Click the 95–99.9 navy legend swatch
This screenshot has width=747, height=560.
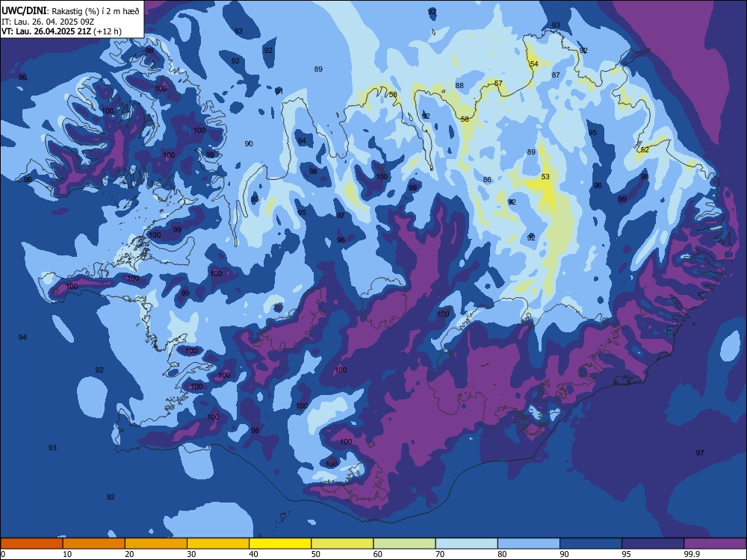click(653, 544)
